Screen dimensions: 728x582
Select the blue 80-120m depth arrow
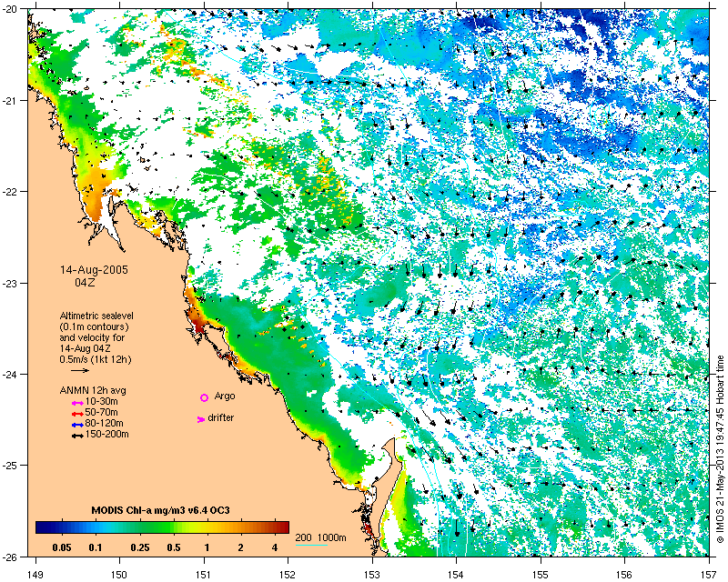point(77,425)
